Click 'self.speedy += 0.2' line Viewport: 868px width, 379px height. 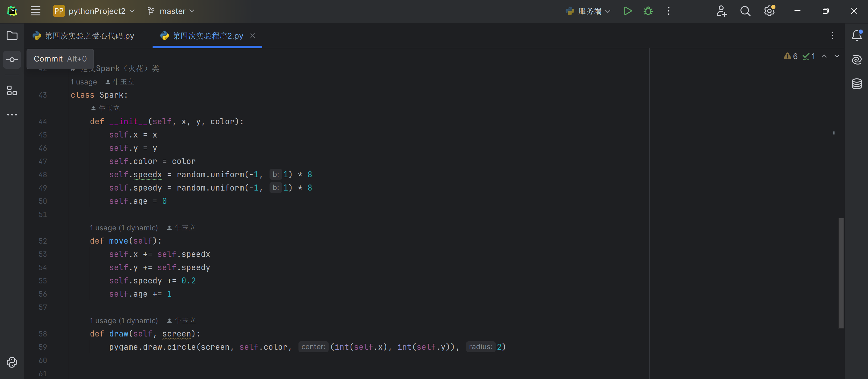(x=152, y=281)
